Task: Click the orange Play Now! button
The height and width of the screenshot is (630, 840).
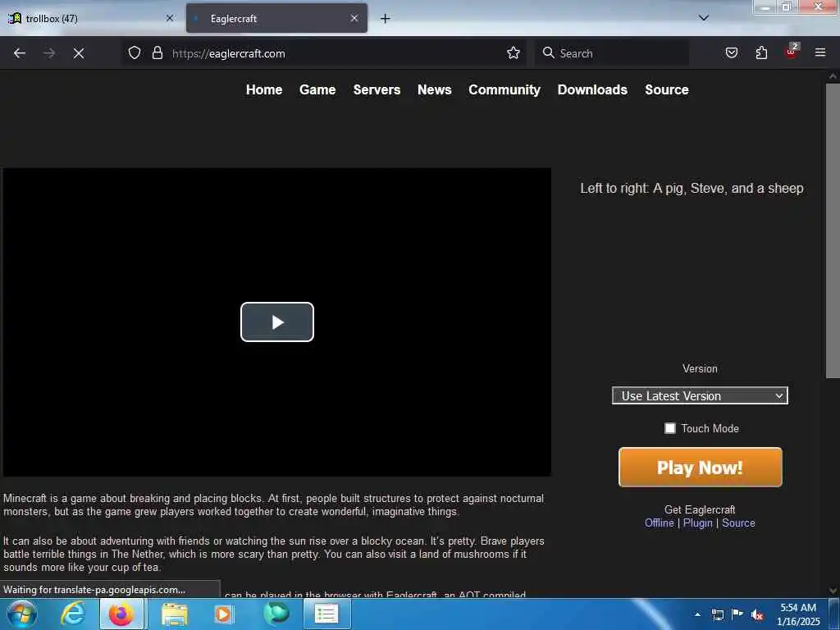Action: (701, 467)
